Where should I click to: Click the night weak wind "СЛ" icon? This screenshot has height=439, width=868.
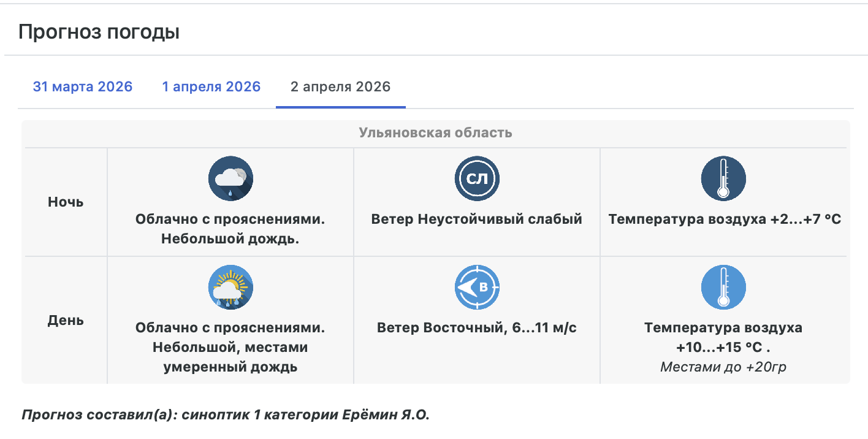[x=477, y=178]
